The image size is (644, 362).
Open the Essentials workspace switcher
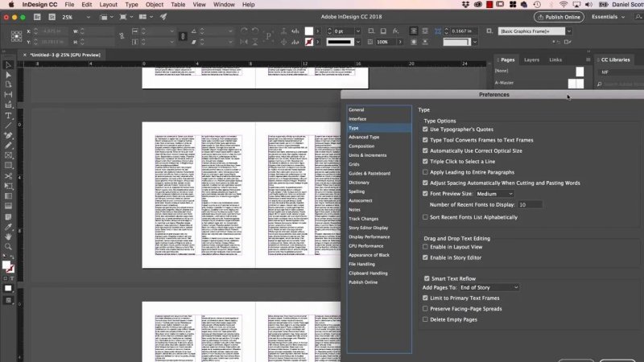[x=609, y=17]
